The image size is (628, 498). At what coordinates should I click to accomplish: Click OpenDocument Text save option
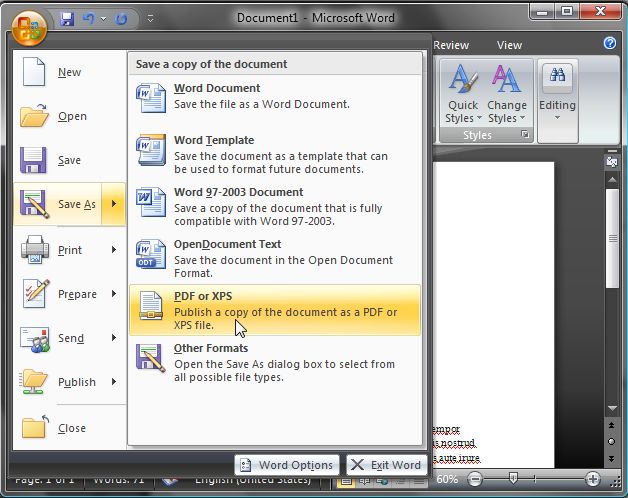[275, 258]
